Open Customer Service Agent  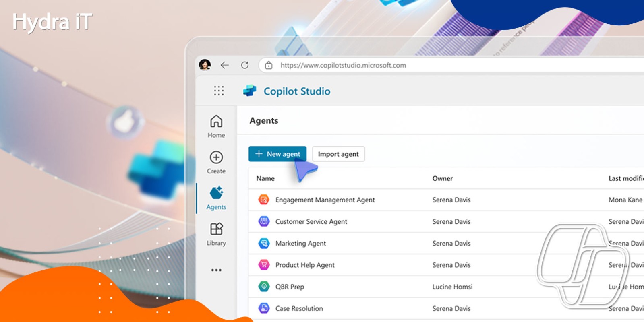tap(311, 222)
